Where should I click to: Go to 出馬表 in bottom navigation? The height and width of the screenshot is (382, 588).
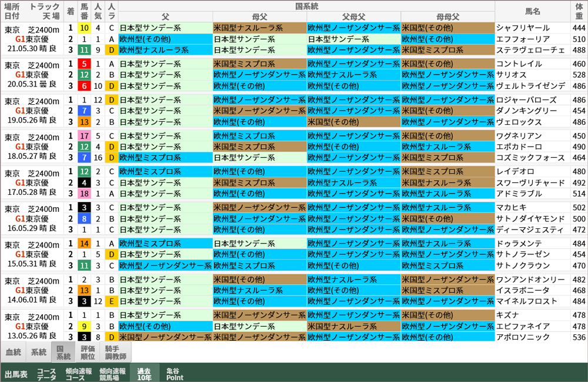coord(16,374)
